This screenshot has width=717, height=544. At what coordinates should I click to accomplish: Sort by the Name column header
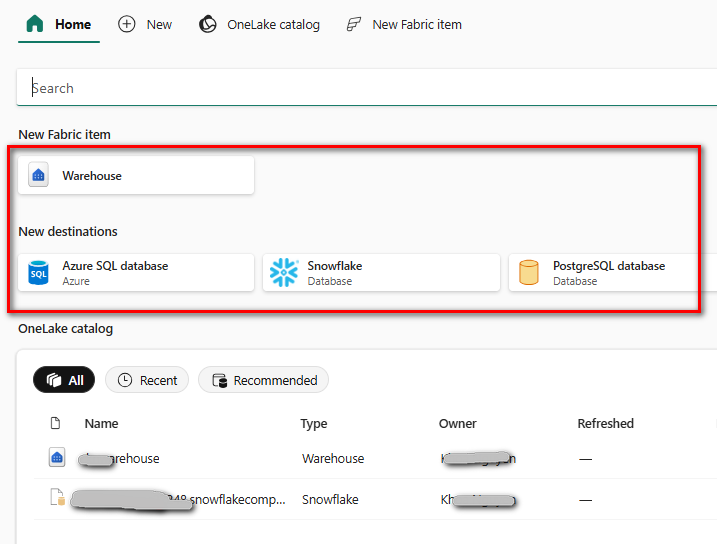pos(101,423)
